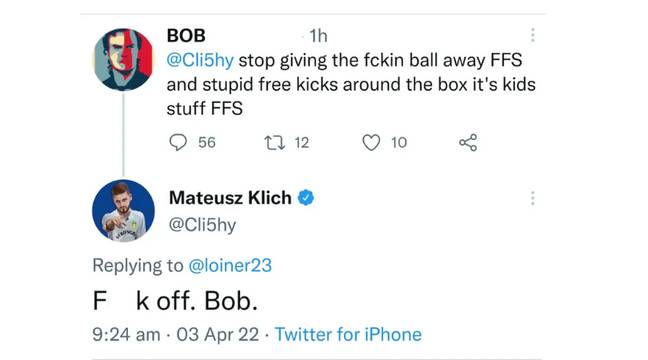
Task: Click the @Cli5hy mention in BOB's tweet
Action: [200, 60]
